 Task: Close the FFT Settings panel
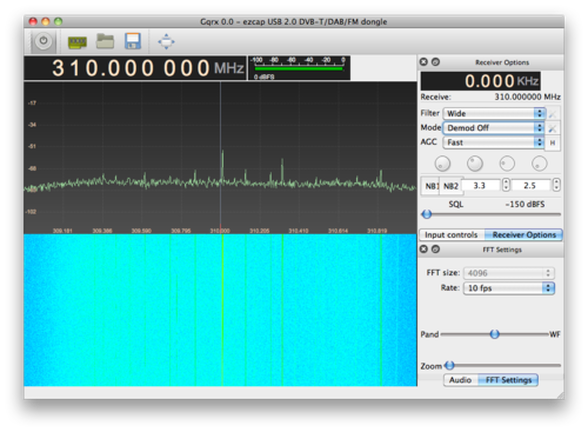pyautogui.click(x=424, y=249)
